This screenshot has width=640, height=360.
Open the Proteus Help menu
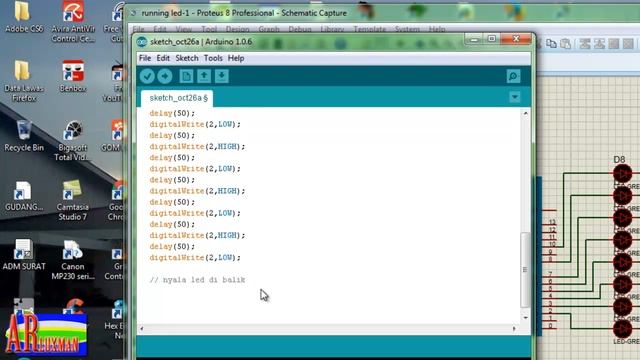point(437,29)
